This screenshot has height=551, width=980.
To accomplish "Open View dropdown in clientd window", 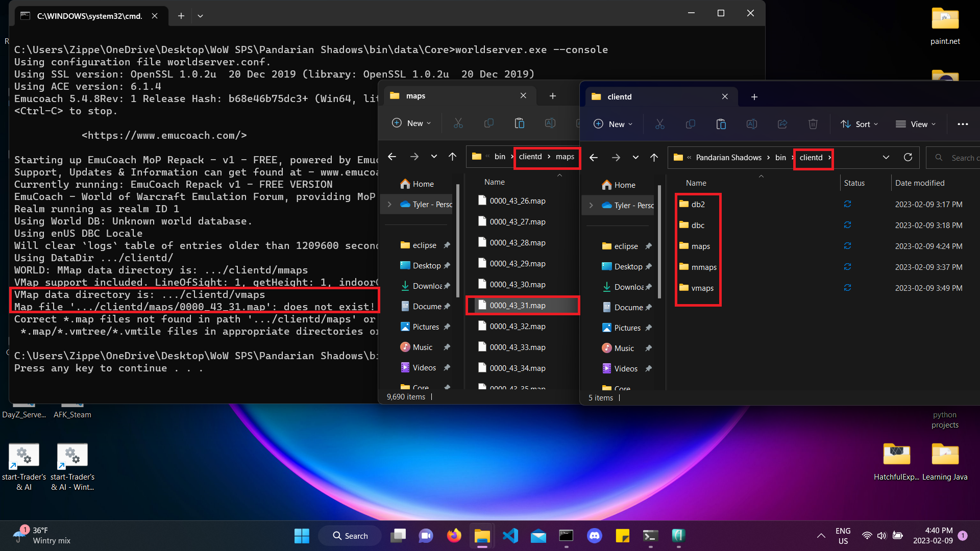I will [x=916, y=124].
